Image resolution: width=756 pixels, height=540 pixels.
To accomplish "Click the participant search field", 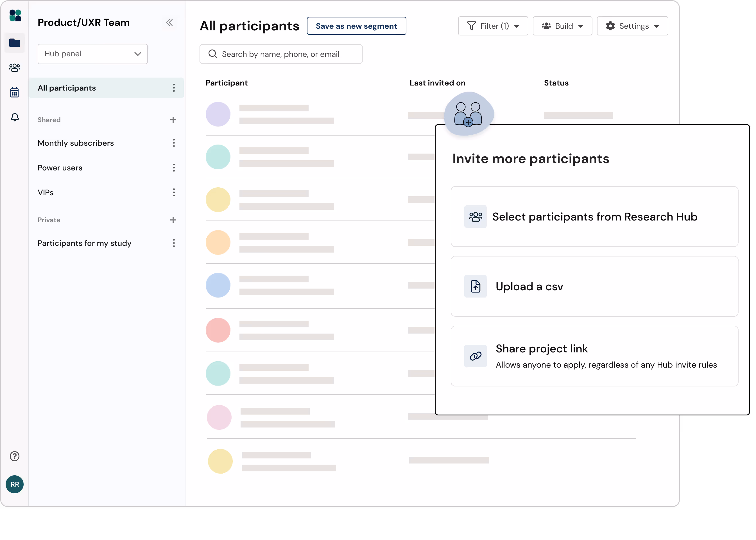I will [281, 54].
